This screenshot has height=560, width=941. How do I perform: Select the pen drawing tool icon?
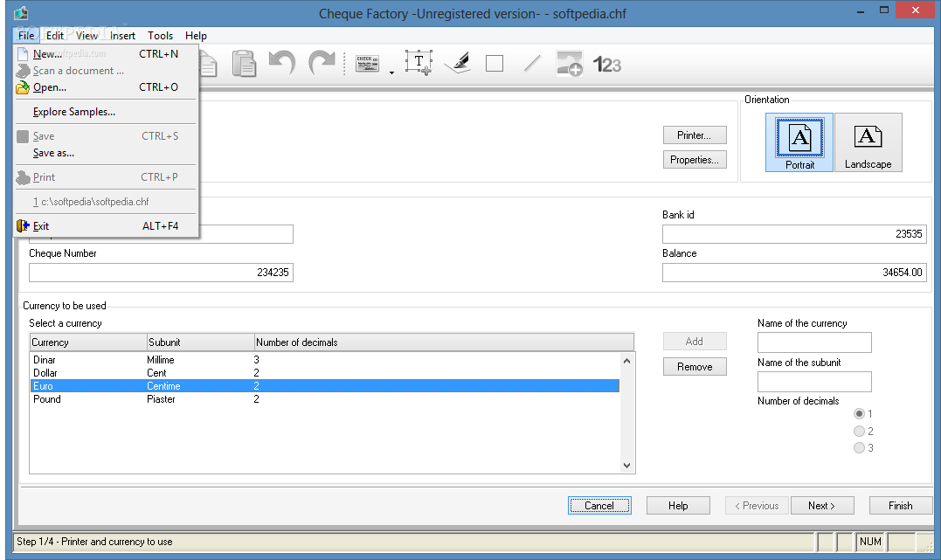(x=458, y=62)
